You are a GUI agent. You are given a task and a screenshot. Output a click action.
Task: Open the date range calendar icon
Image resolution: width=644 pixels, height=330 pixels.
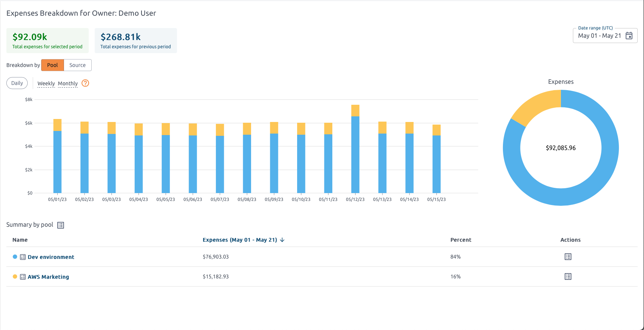coord(629,36)
